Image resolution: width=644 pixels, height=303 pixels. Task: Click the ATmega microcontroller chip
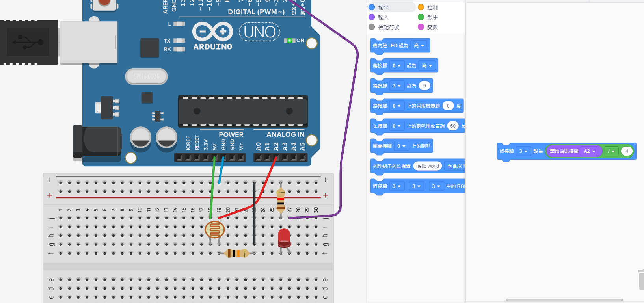(x=243, y=112)
